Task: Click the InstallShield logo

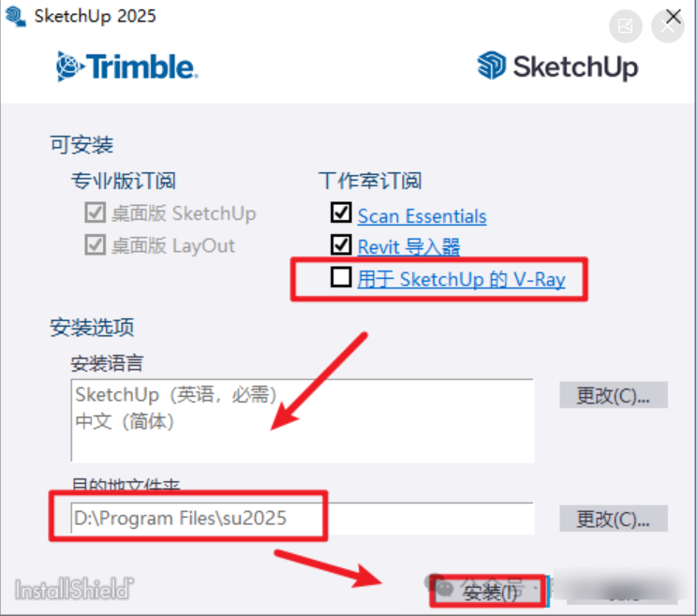Action: tap(74, 589)
